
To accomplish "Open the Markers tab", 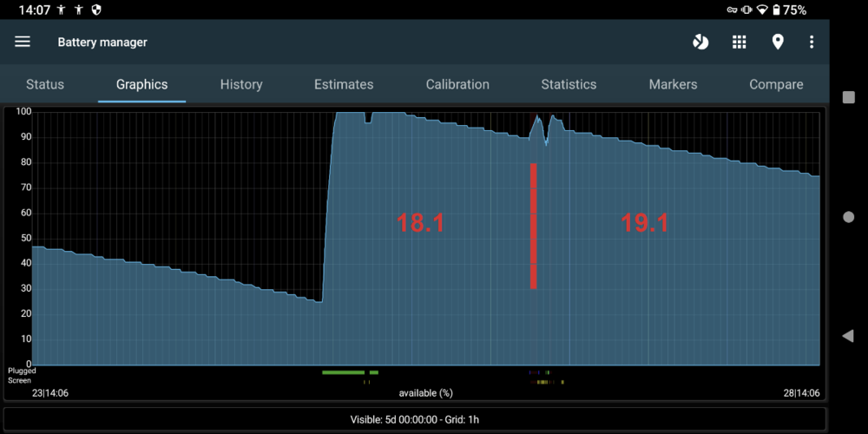I will (673, 84).
